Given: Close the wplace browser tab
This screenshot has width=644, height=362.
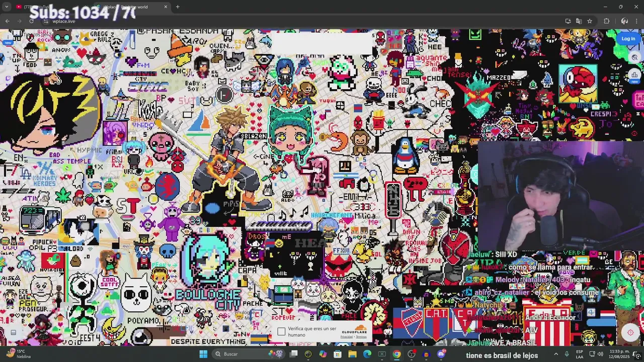Looking at the screenshot, I should point(166,7).
